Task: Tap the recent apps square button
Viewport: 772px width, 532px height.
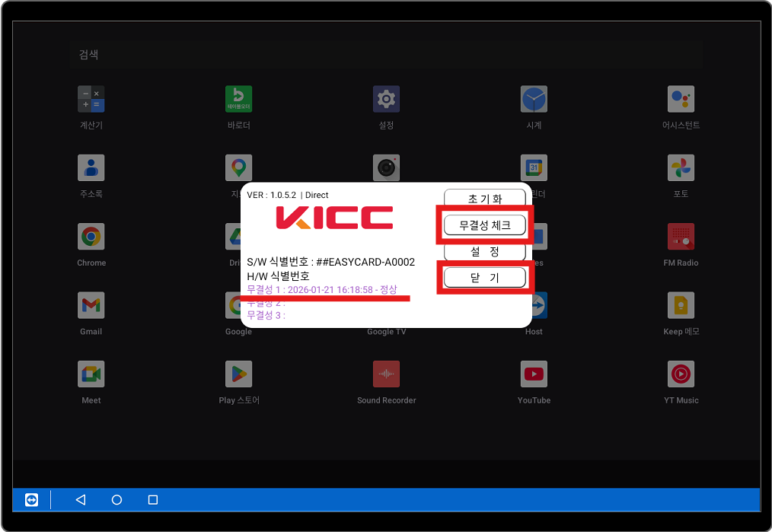Action: tap(153, 500)
